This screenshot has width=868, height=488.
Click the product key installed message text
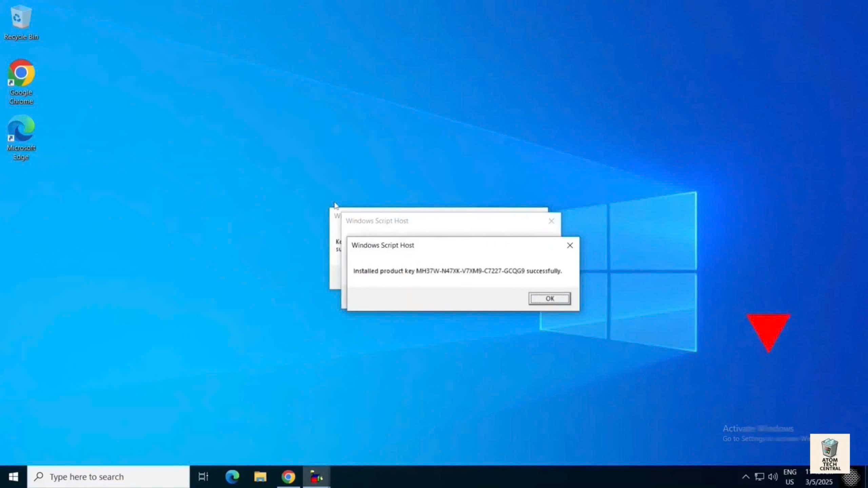tap(457, 271)
